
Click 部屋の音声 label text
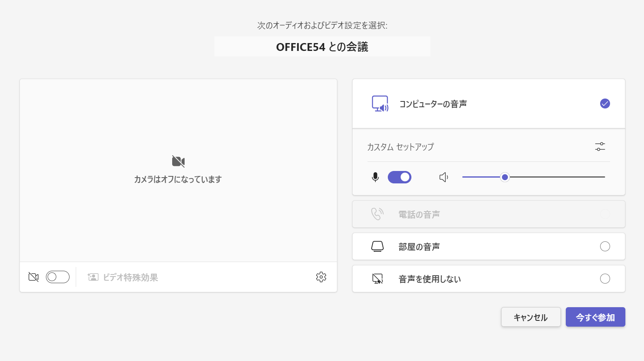pos(419,247)
